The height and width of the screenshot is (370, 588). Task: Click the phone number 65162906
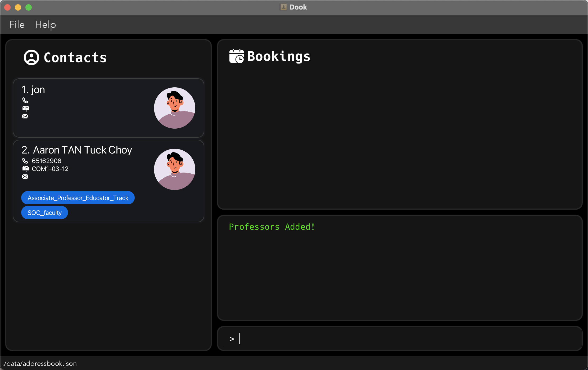pos(47,161)
